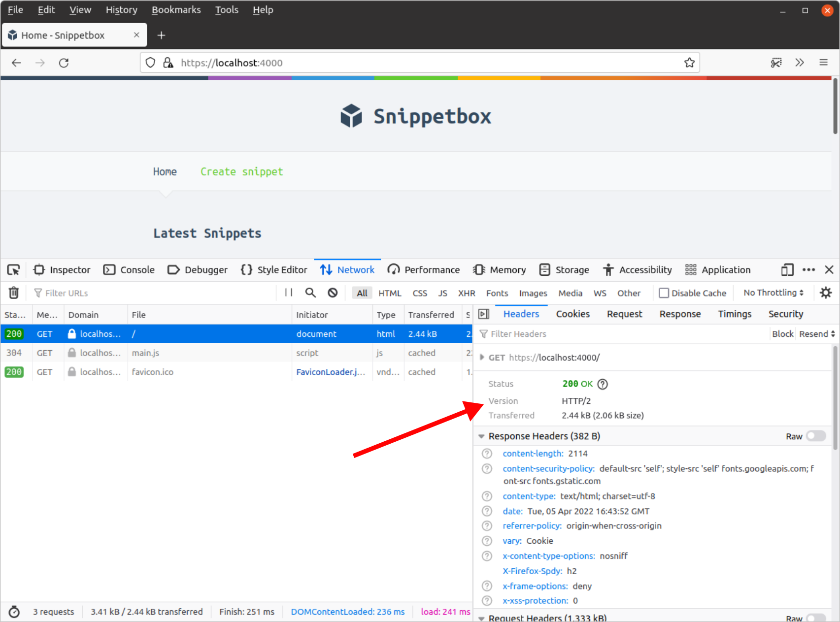Open the Bookmarks menu

click(176, 10)
